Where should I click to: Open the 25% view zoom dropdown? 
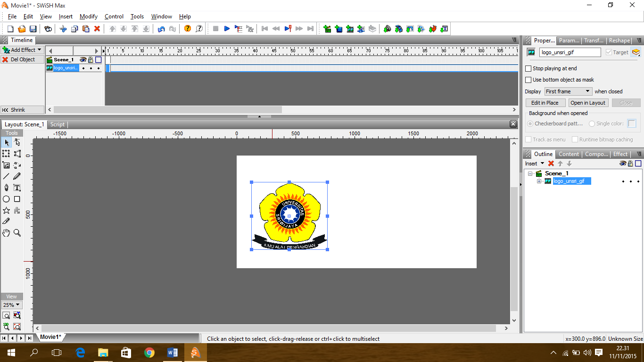coord(12,305)
